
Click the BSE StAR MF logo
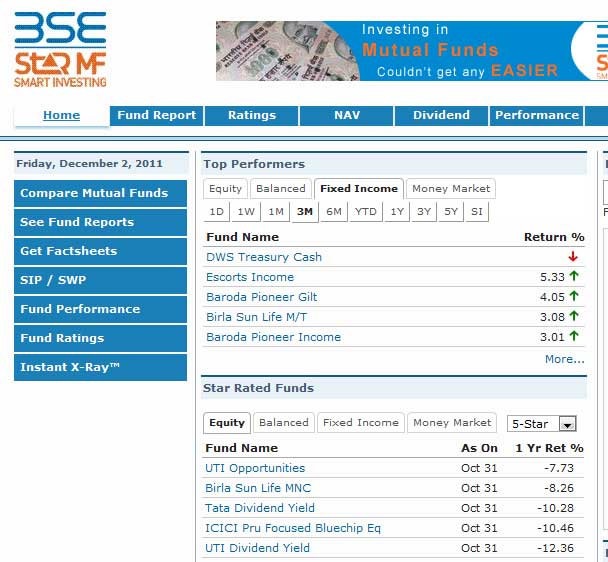click(x=60, y=50)
